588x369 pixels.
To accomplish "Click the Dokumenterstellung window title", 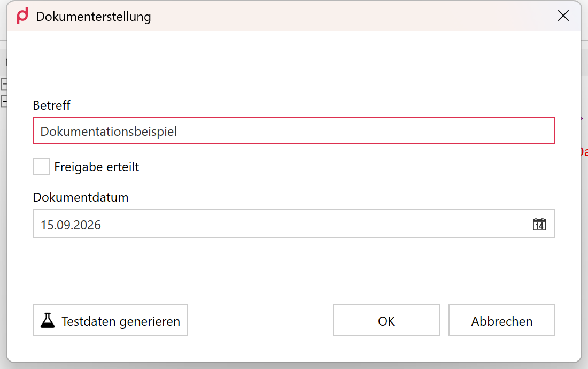I will pyautogui.click(x=94, y=17).
